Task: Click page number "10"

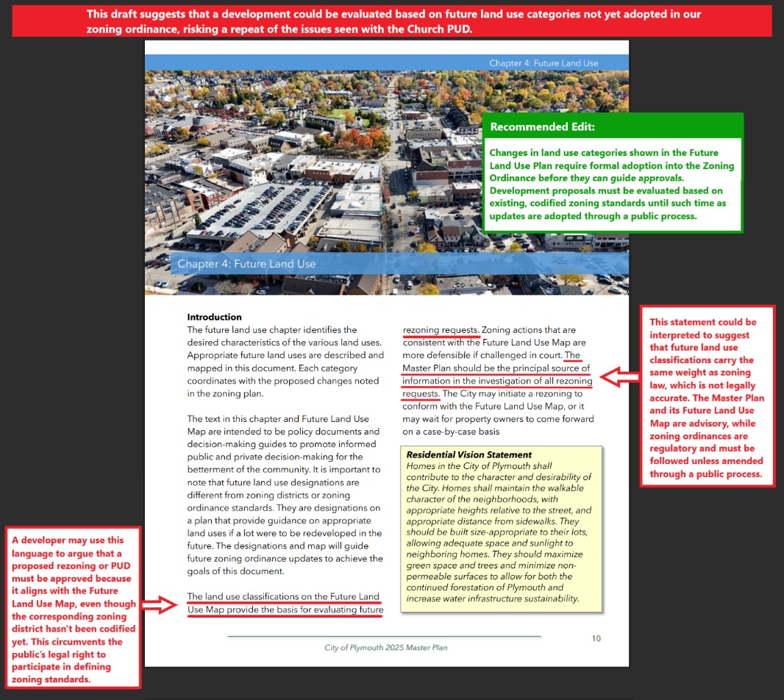Action: coord(596,638)
